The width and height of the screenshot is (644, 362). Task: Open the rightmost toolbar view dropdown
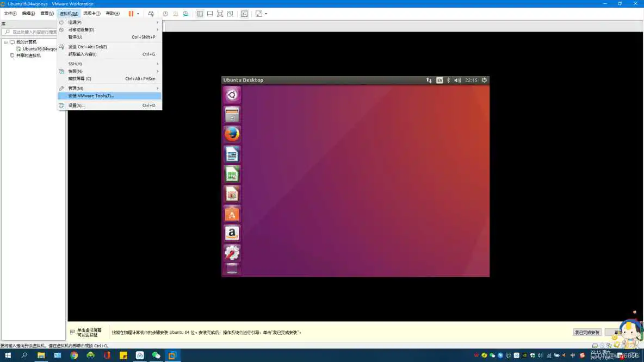pyautogui.click(x=266, y=14)
